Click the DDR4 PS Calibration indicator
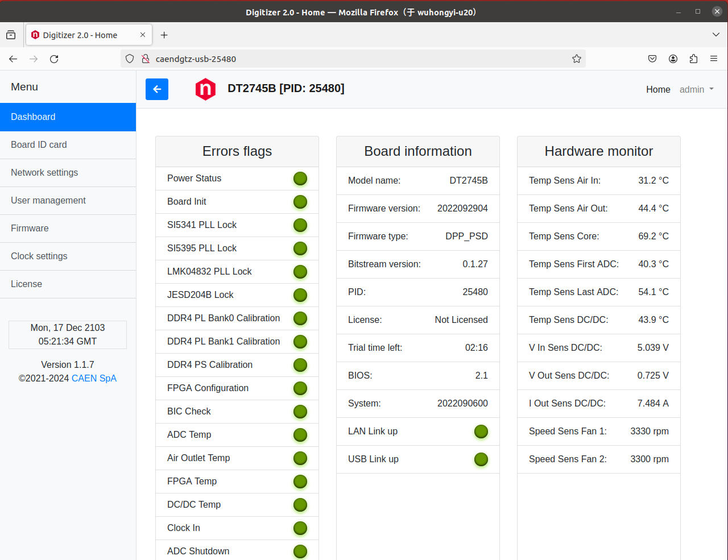Screen dimensions: 728x560 tap(300, 365)
